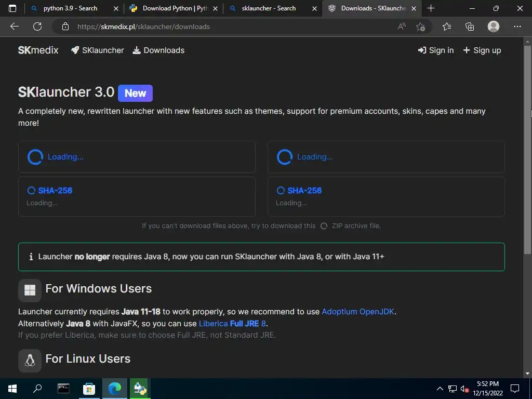Click the Linux penguin icon by heading

(x=30, y=361)
